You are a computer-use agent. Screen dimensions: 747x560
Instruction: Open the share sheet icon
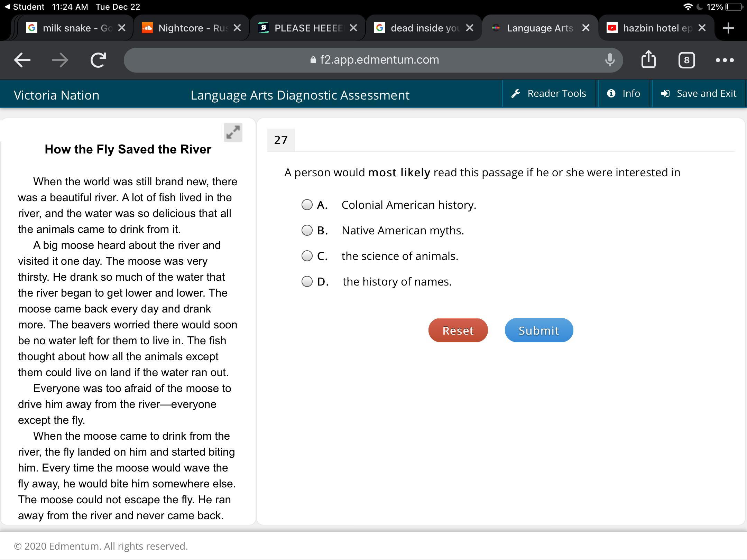pos(648,60)
